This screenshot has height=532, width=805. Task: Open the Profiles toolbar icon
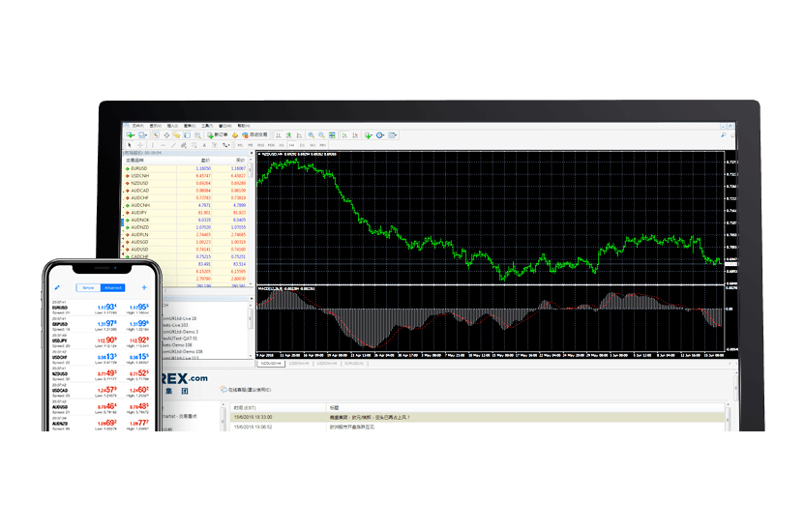[143, 134]
